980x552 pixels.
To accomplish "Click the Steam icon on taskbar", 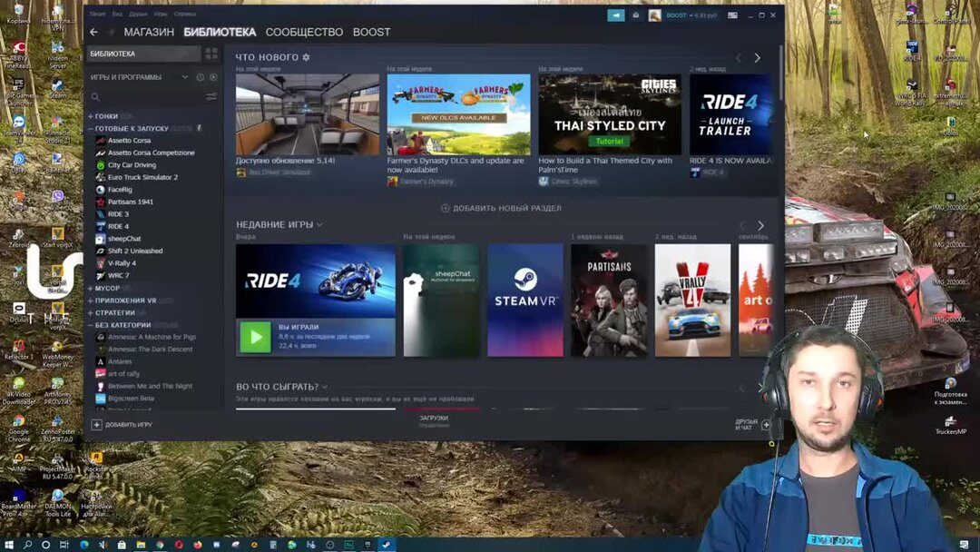I will 387,545.
